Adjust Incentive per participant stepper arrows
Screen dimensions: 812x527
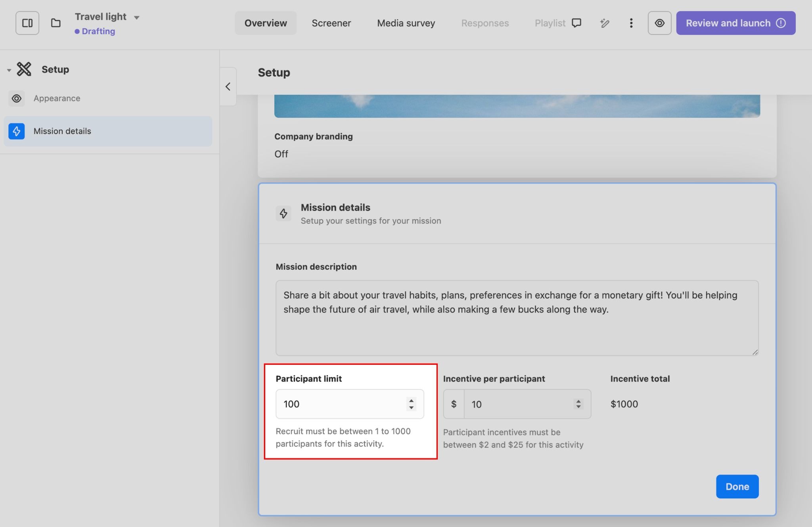[578, 404]
